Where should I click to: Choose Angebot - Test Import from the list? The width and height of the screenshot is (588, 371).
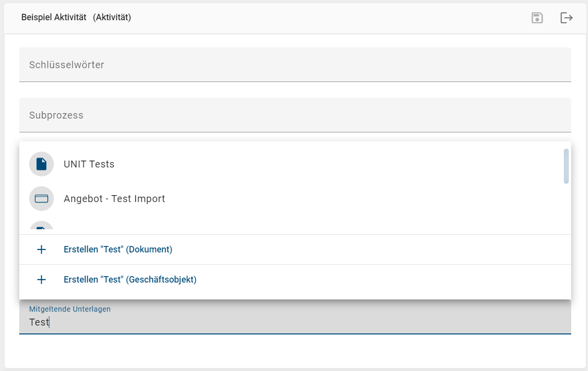pos(296,199)
